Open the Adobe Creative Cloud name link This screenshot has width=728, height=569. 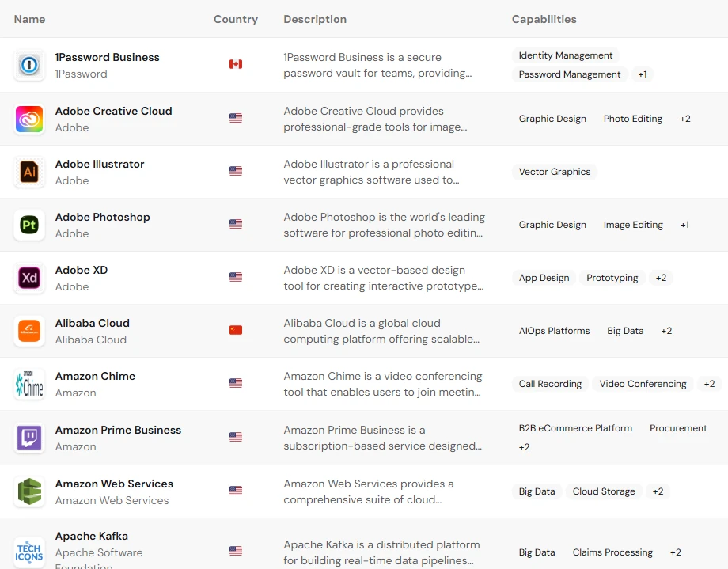pos(114,111)
